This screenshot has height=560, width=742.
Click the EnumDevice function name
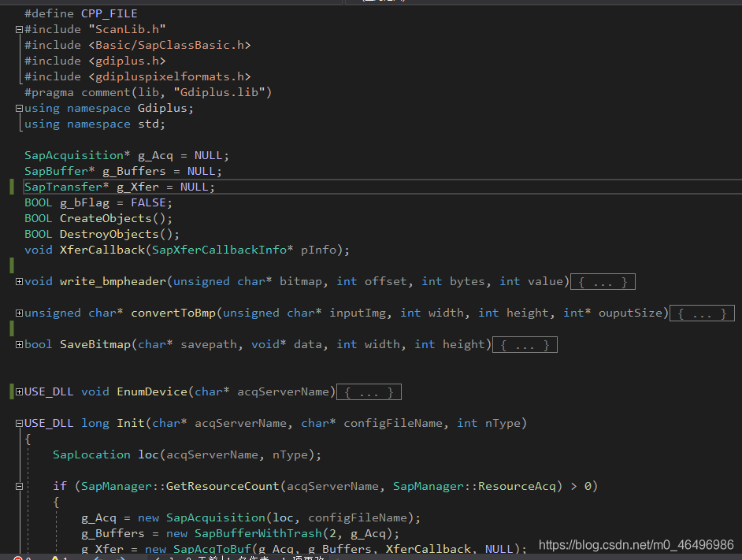pos(152,392)
